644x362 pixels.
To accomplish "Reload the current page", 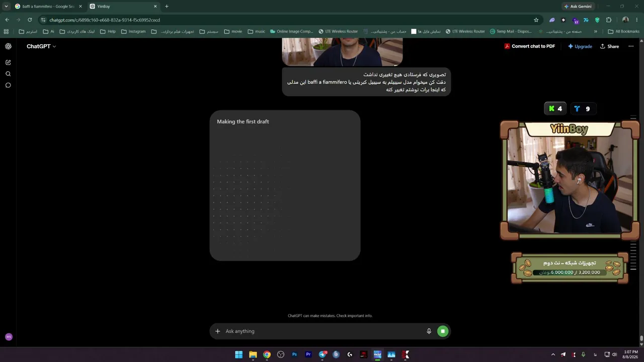I will pyautogui.click(x=30, y=20).
